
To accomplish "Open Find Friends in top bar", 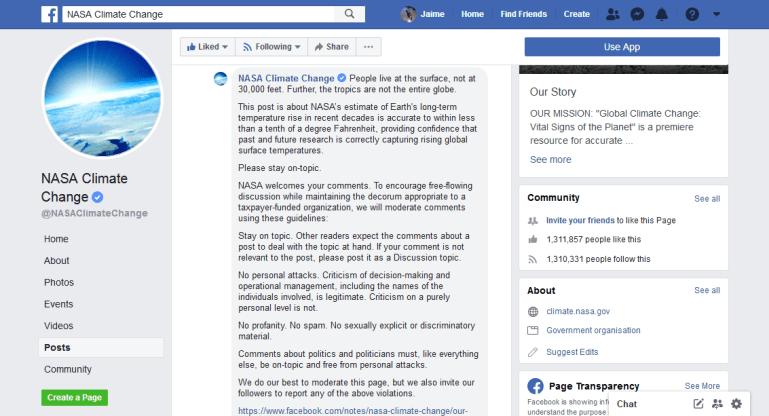I will point(523,14).
